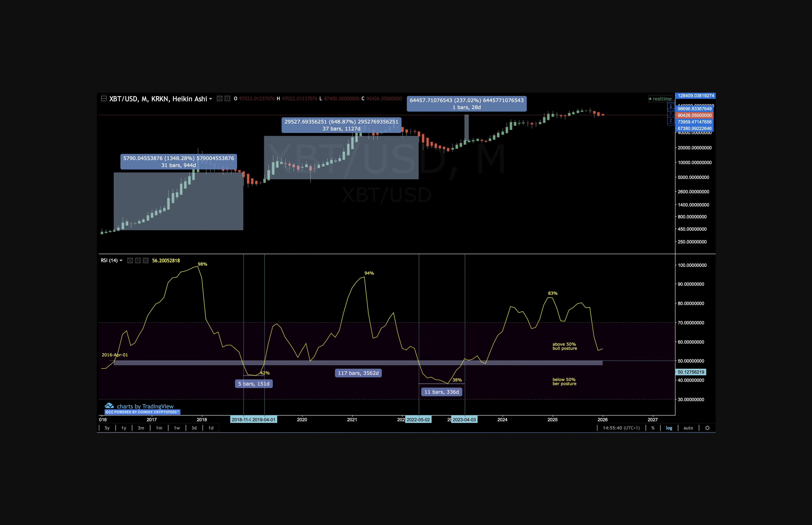Hide the RSI indicator with eye icon
The width and height of the screenshot is (812, 525).
pos(130,260)
